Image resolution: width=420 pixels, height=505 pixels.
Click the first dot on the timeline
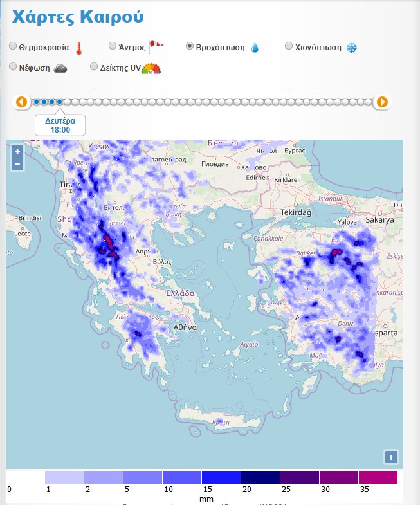[x=37, y=102]
